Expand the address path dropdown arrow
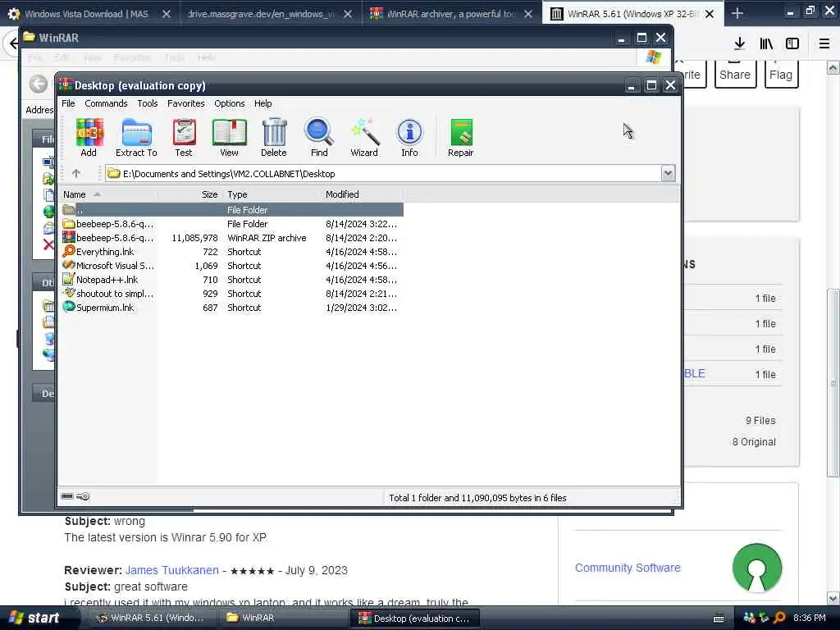The height and width of the screenshot is (630, 840). [668, 173]
